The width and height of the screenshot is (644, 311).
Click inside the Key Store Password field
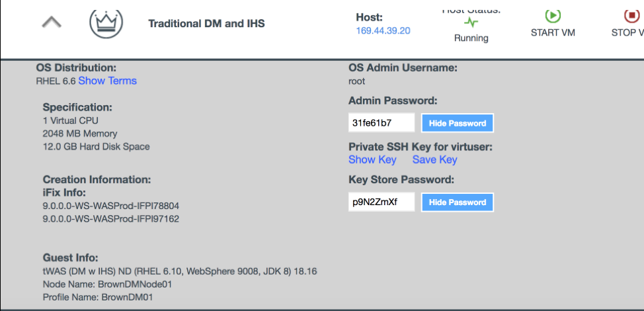click(x=381, y=202)
